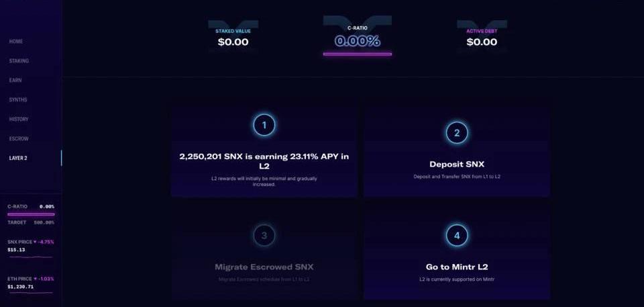Select the Layer 2 sidebar item
Image resolution: width=644 pixels, height=307 pixels.
coord(18,159)
